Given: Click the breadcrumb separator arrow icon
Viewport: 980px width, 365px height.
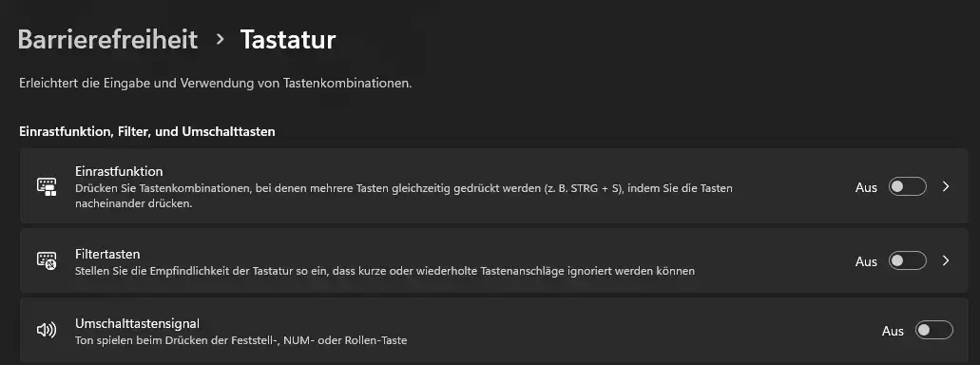Looking at the screenshot, I should point(220,39).
